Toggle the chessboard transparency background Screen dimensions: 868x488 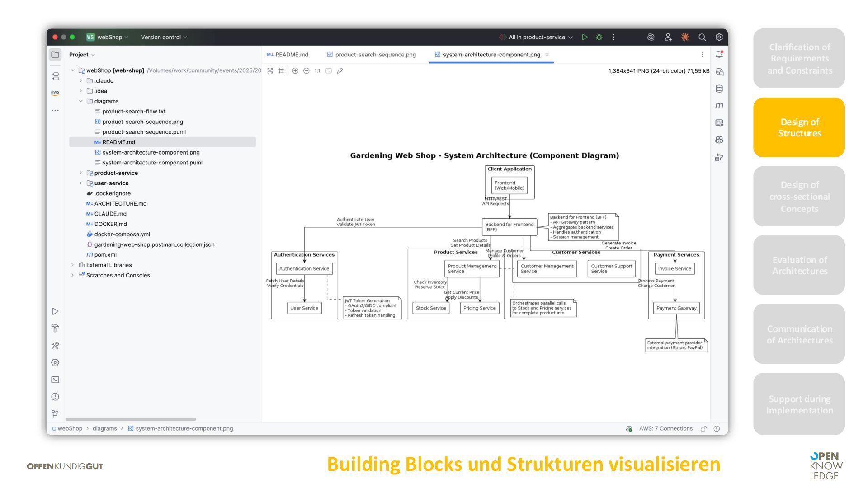[270, 71]
